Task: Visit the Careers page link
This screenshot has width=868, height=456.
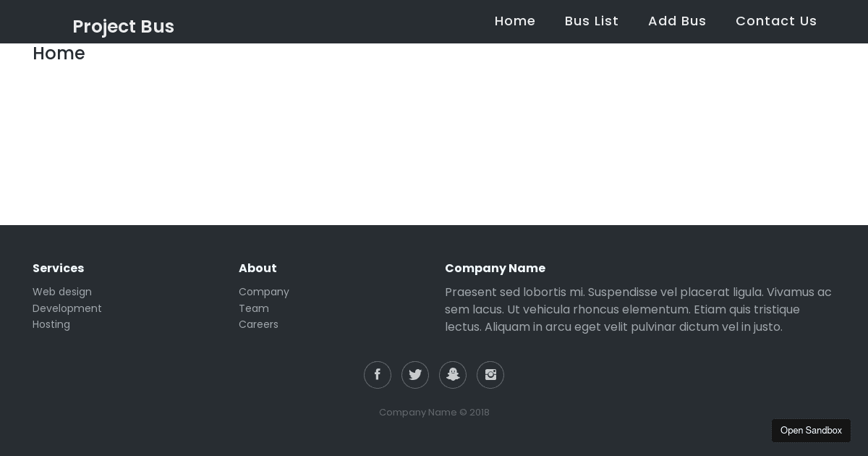Action: tap(258, 324)
